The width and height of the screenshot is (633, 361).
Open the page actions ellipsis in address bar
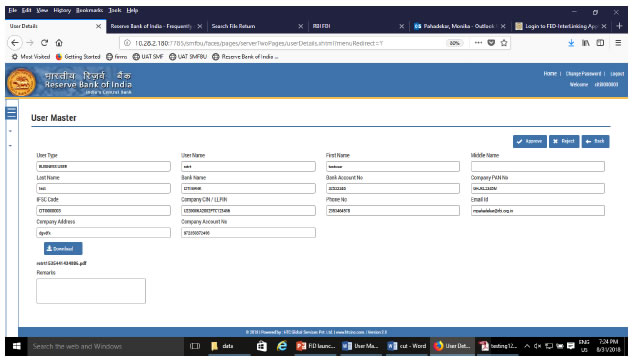coord(478,43)
